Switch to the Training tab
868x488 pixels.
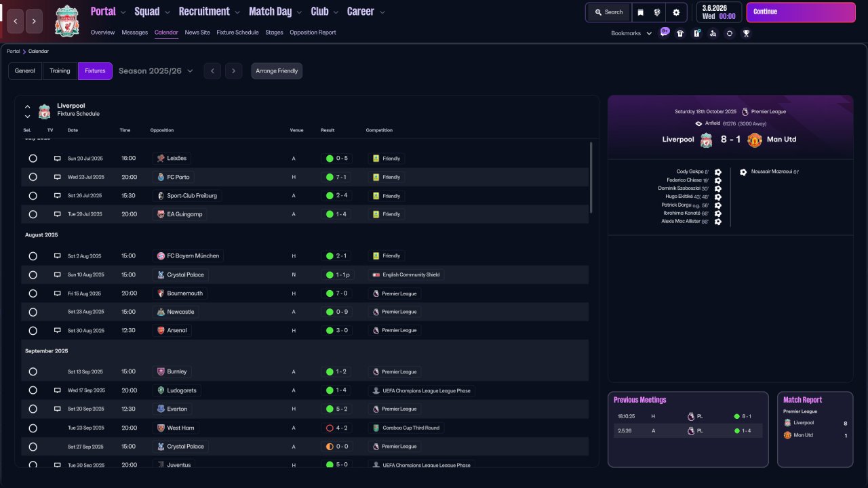point(60,71)
